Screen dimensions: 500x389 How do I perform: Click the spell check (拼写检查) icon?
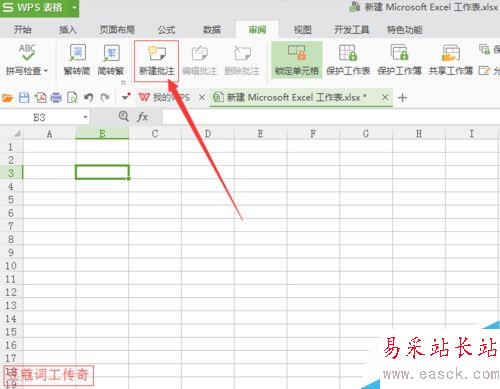[x=27, y=52]
